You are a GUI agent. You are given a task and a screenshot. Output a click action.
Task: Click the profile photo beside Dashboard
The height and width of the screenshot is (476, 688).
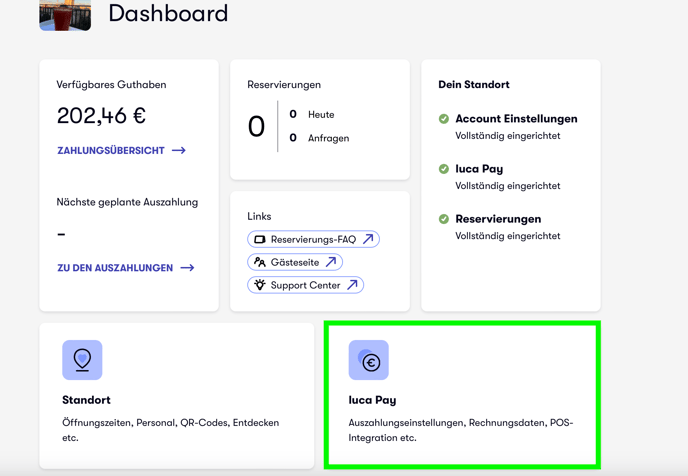point(65,15)
